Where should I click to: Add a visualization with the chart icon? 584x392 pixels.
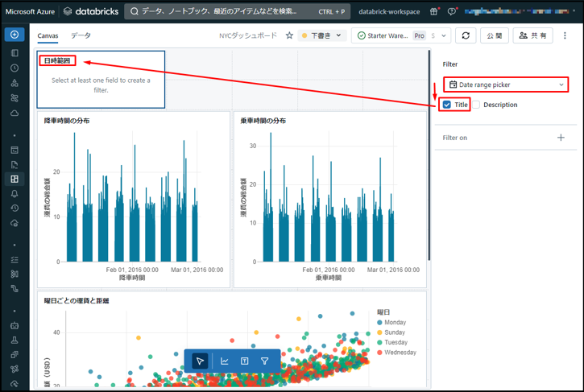point(225,361)
